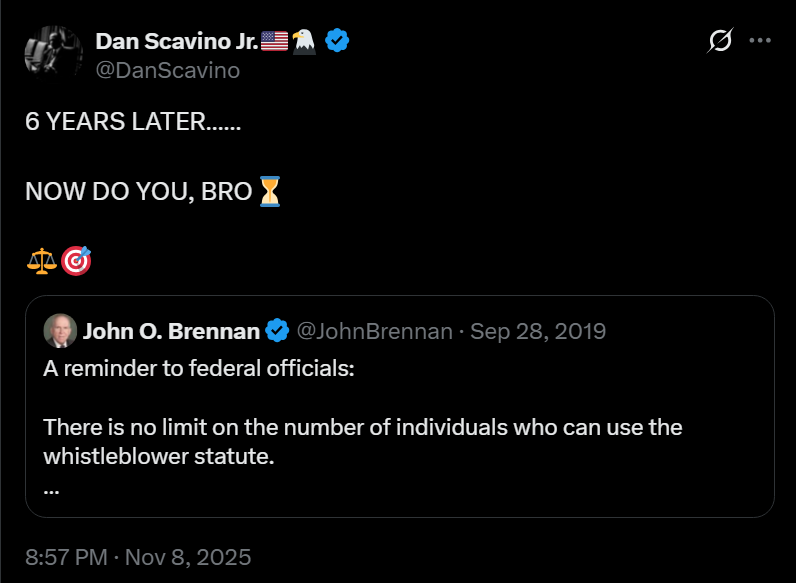796x583 pixels.
Task: Click the @JohnBrennan handle in quoted post
Action: pyautogui.click(x=374, y=331)
